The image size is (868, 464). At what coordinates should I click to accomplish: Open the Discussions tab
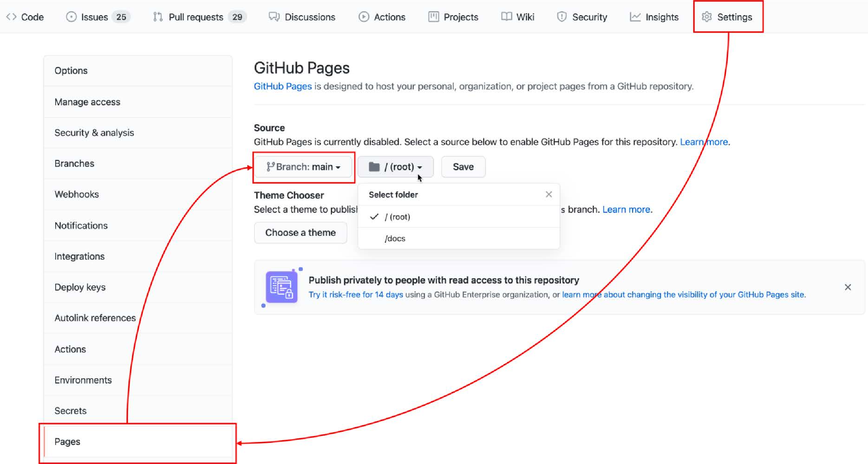click(x=302, y=17)
